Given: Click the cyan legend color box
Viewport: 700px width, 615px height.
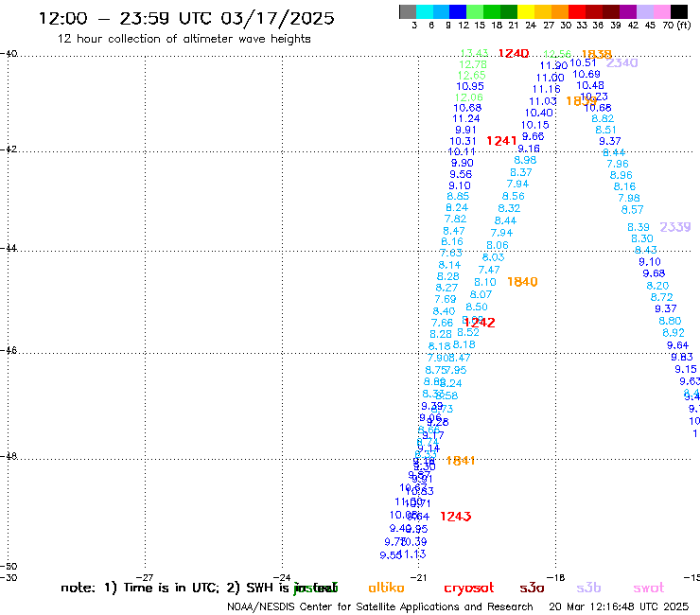Looking at the screenshot, I should (x=425, y=11).
